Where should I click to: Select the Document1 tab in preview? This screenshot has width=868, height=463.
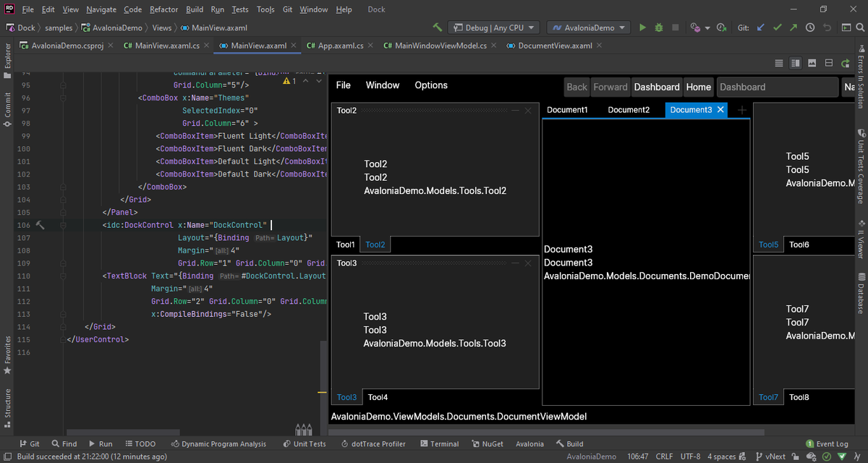click(x=567, y=110)
